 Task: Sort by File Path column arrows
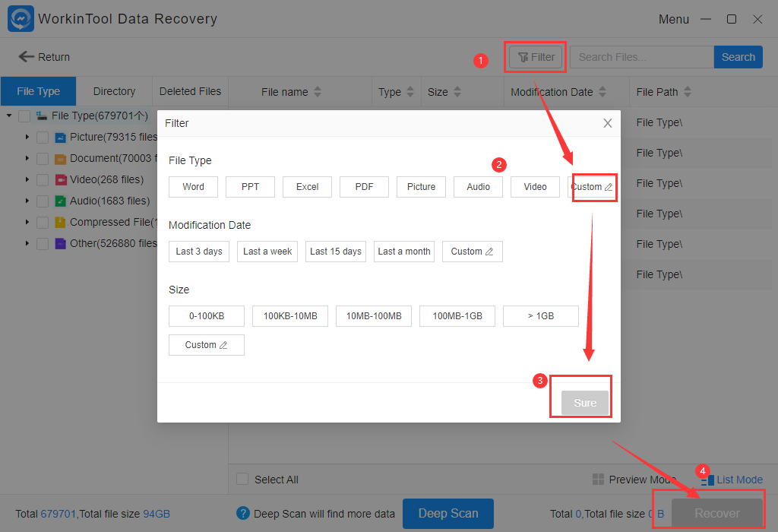687,92
